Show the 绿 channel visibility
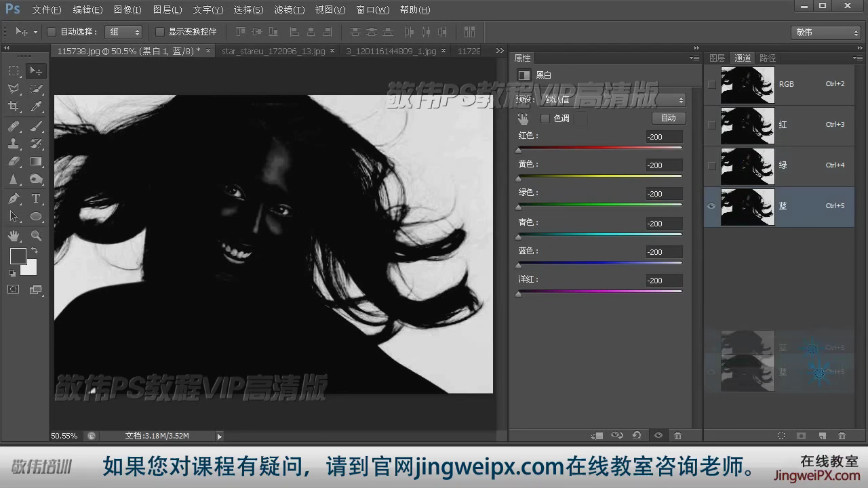 (711, 165)
